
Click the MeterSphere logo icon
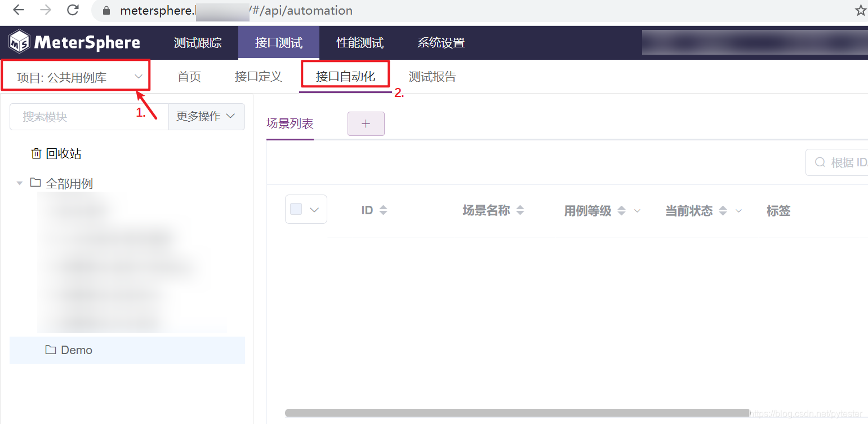(20, 42)
